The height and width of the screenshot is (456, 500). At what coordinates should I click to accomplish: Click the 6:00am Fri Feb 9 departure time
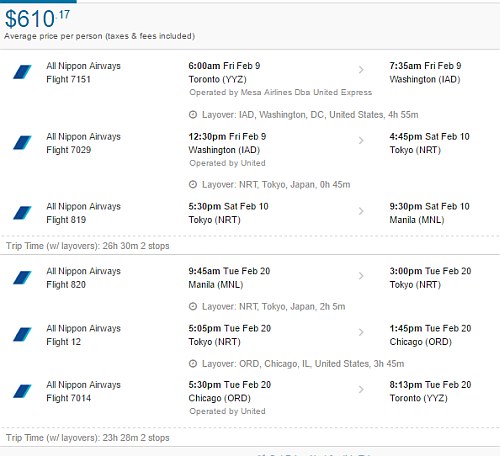(224, 66)
